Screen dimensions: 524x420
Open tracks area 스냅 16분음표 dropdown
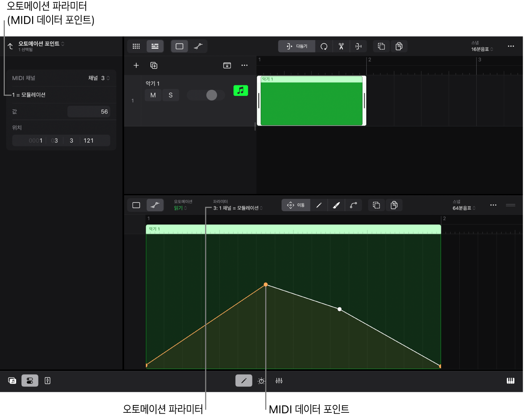pyautogui.click(x=482, y=49)
